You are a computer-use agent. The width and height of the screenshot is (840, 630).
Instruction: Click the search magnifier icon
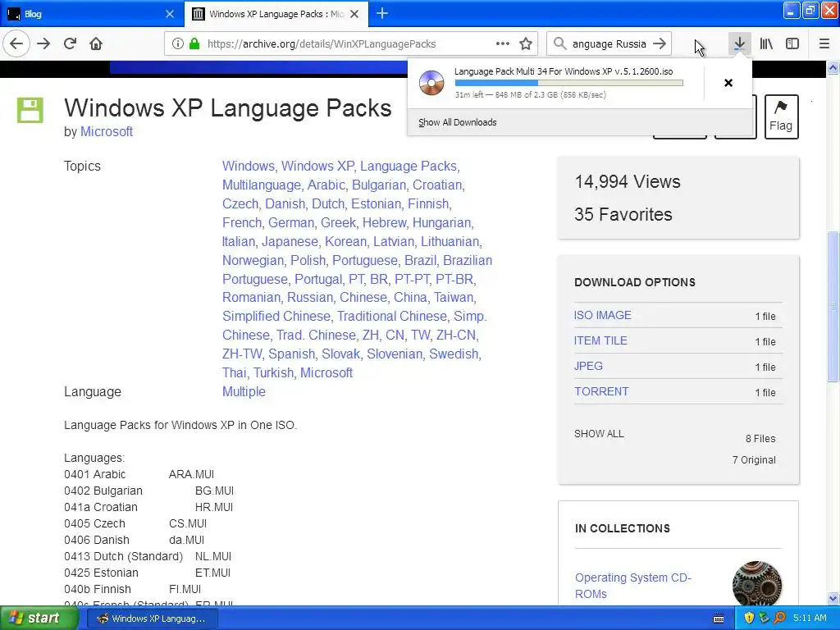pos(559,44)
